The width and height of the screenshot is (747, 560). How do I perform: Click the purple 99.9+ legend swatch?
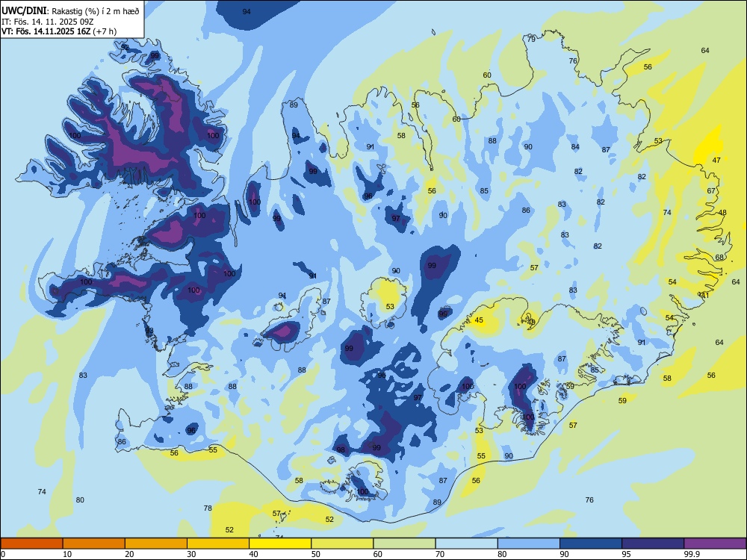pyautogui.click(x=715, y=544)
